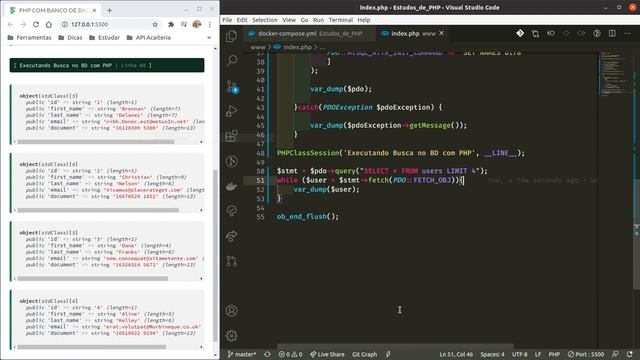
Task: Click horizontal scrollbar under Christian record
Action: (98, 210)
